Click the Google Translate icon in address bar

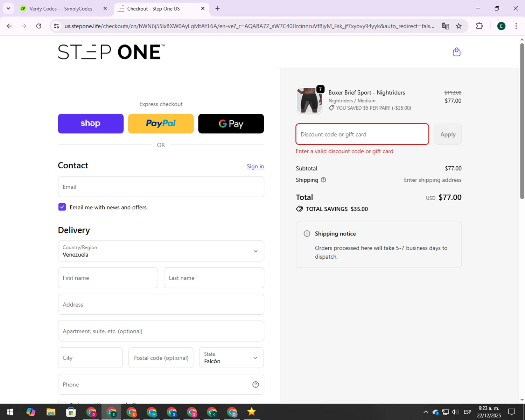(445, 26)
